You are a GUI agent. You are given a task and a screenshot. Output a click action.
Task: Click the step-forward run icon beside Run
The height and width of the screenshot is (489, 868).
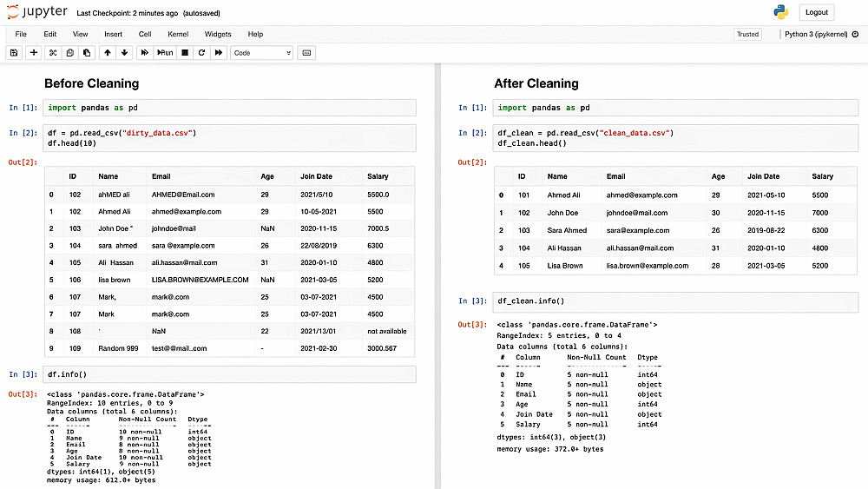point(144,53)
